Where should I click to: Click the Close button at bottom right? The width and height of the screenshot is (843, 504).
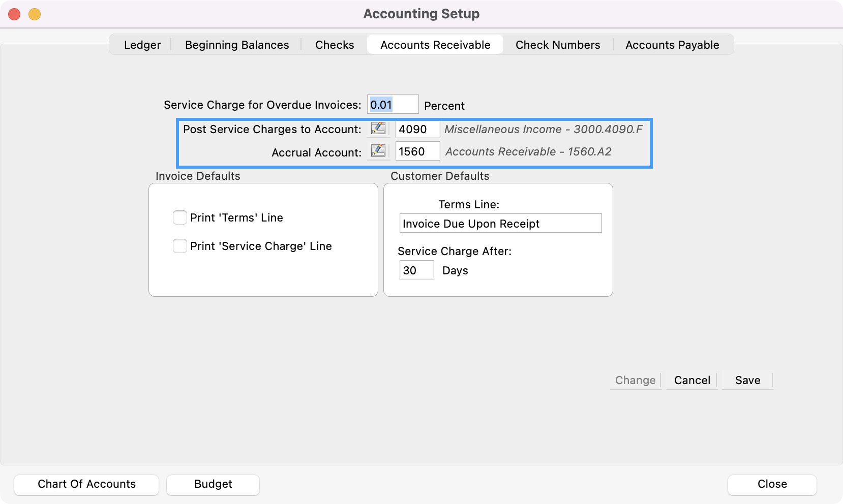pos(772,484)
